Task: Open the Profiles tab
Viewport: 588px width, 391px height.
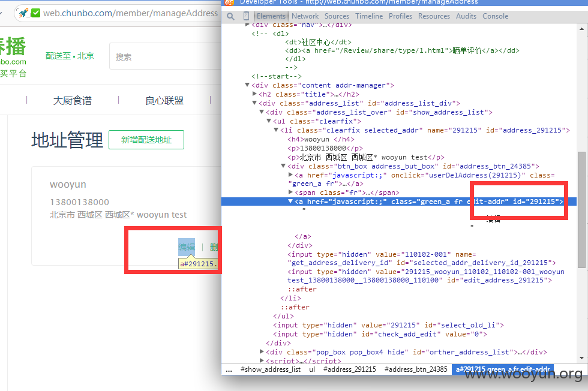Action: tap(400, 16)
